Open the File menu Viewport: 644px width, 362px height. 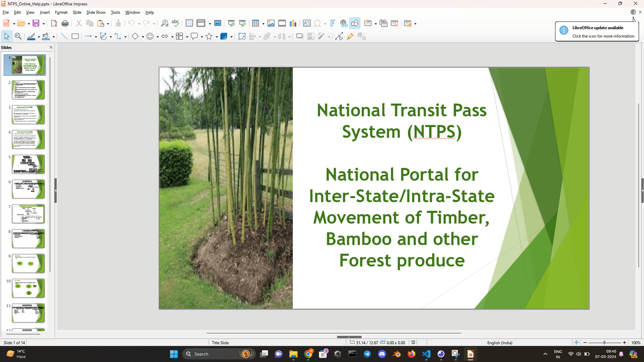coord(6,13)
